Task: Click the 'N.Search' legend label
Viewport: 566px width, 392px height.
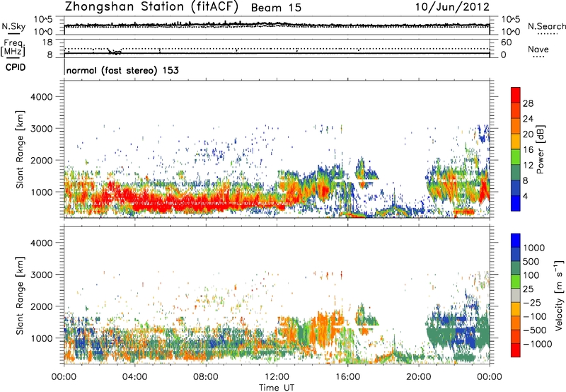Action: point(547,26)
